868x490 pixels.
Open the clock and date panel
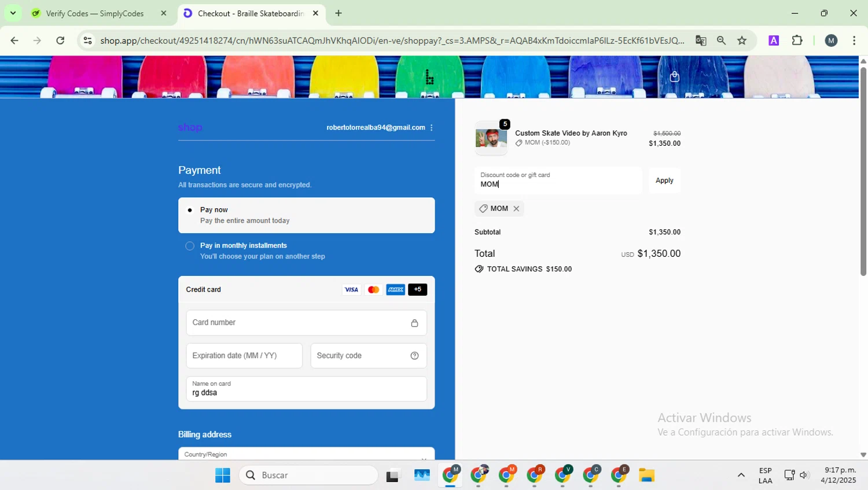838,476
